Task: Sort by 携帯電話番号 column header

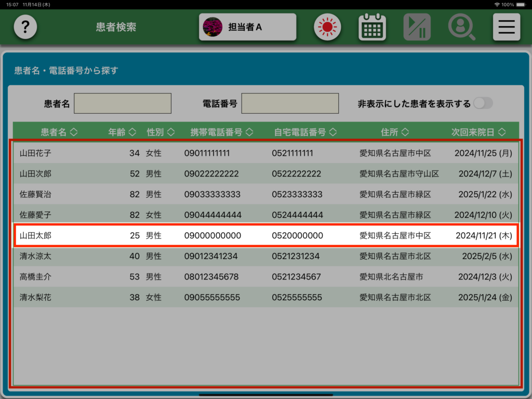Action: pos(221,132)
